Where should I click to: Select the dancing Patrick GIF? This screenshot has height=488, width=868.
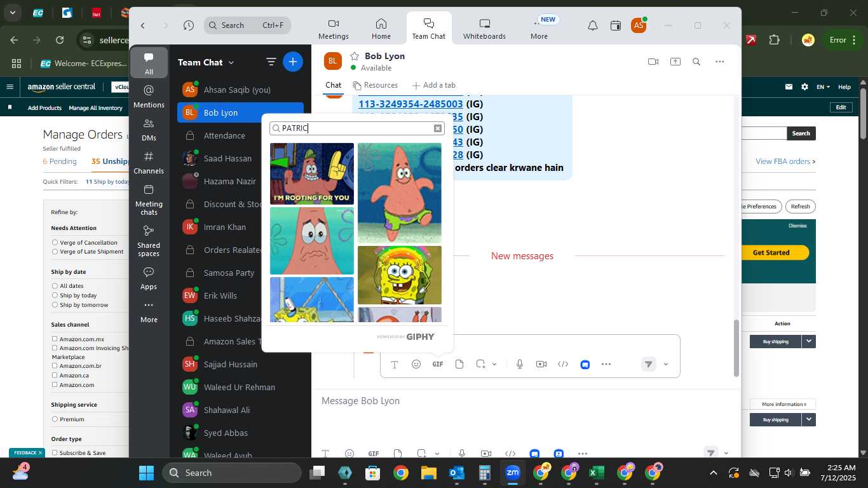(x=400, y=193)
